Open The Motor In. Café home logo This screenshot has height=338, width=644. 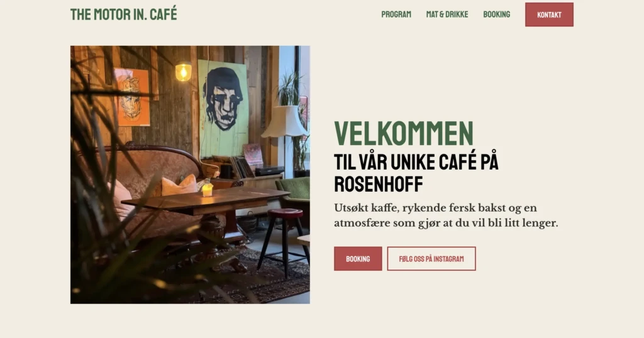click(124, 14)
